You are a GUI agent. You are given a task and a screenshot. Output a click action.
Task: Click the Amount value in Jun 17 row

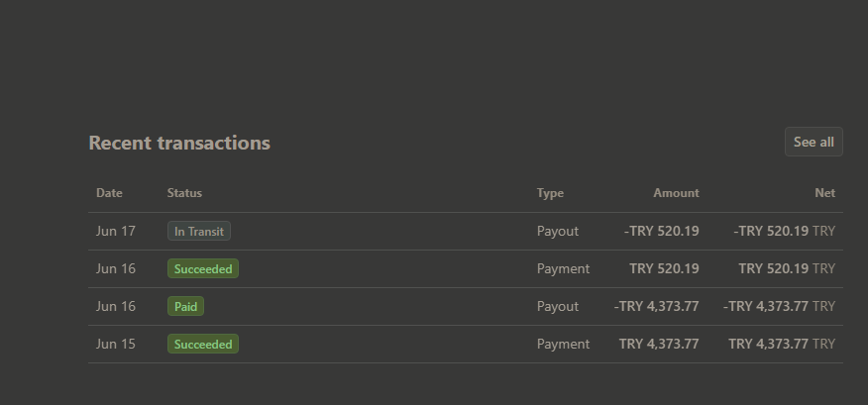(x=661, y=231)
